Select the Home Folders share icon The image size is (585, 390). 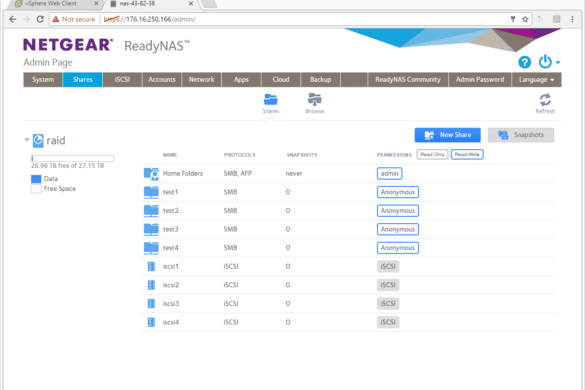tap(151, 174)
